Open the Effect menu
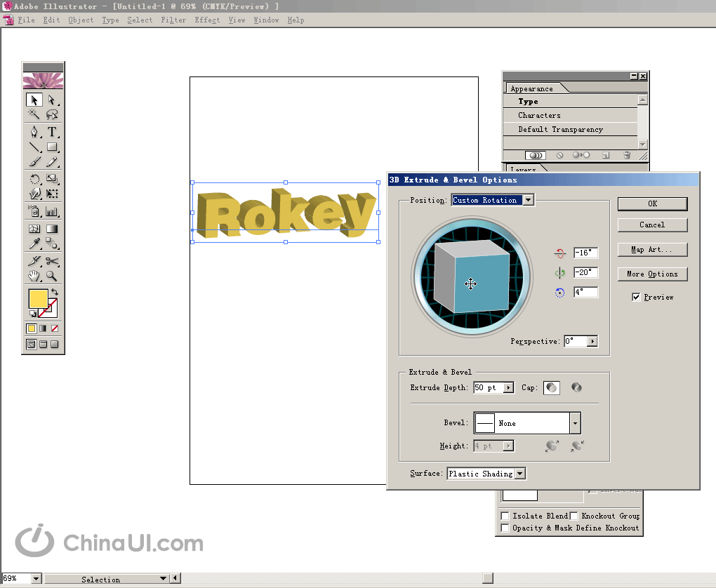Image resolution: width=716 pixels, height=588 pixels. point(207,20)
